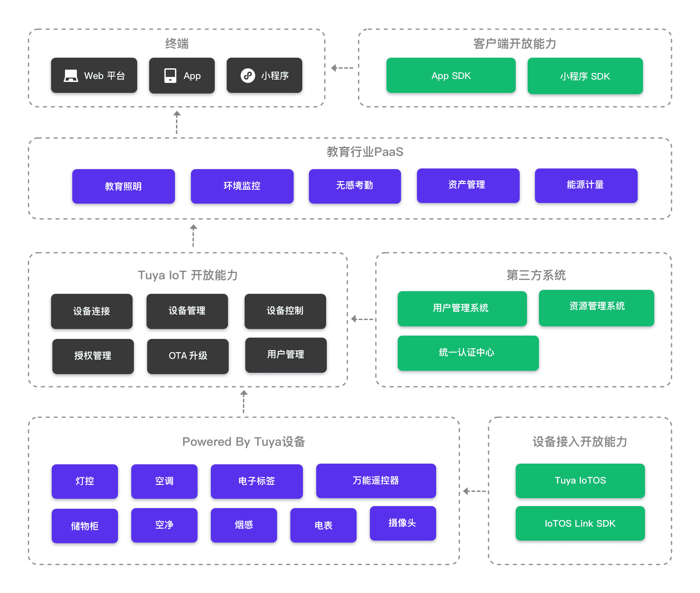Click the Tuya IoTOS green block
The image size is (700, 593).
580,481
